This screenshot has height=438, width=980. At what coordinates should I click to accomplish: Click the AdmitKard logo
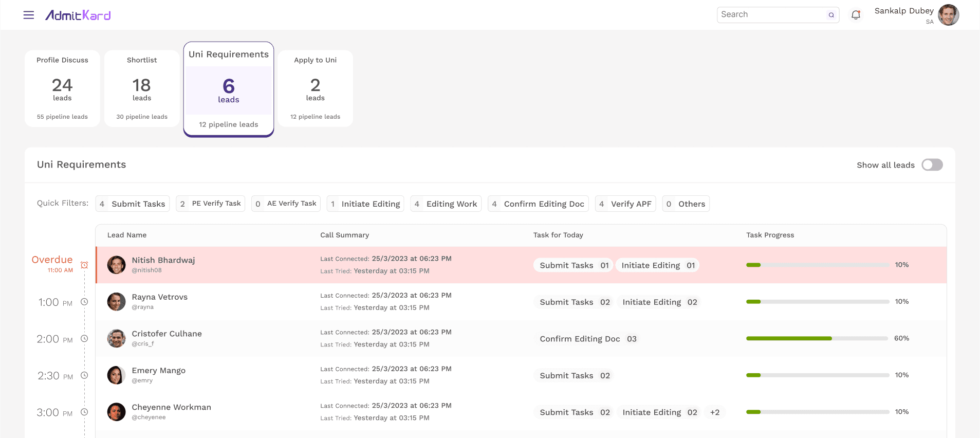coord(78,15)
